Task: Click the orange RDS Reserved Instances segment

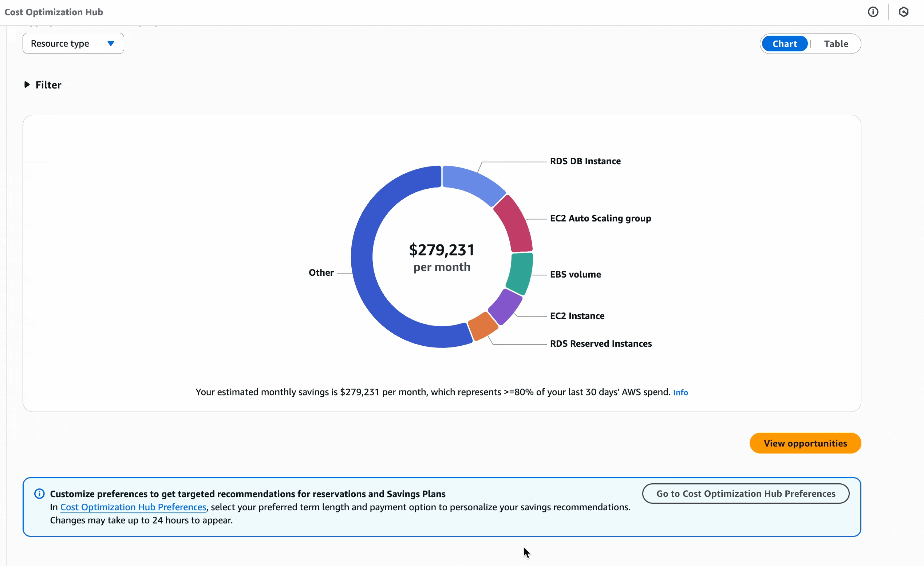Action: (x=483, y=326)
